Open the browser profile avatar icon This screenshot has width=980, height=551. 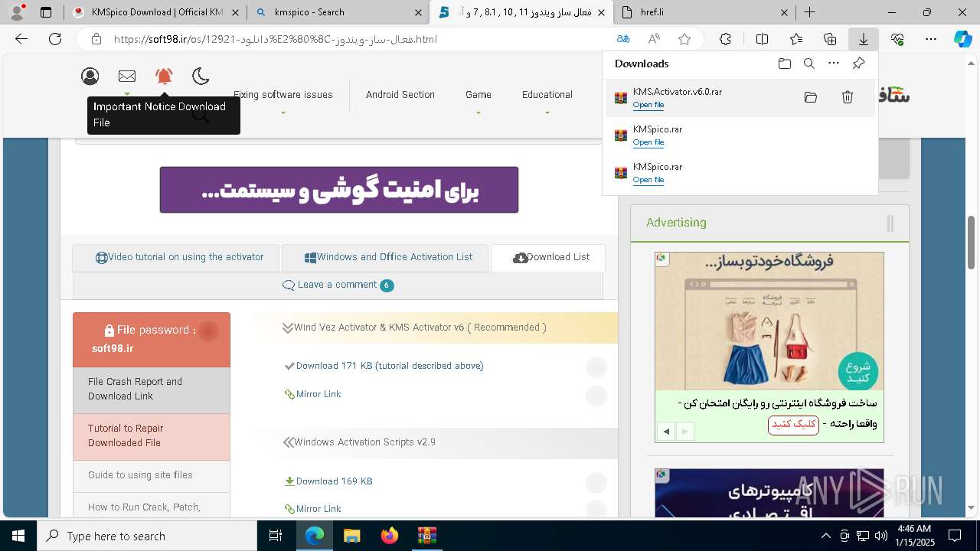[17, 12]
